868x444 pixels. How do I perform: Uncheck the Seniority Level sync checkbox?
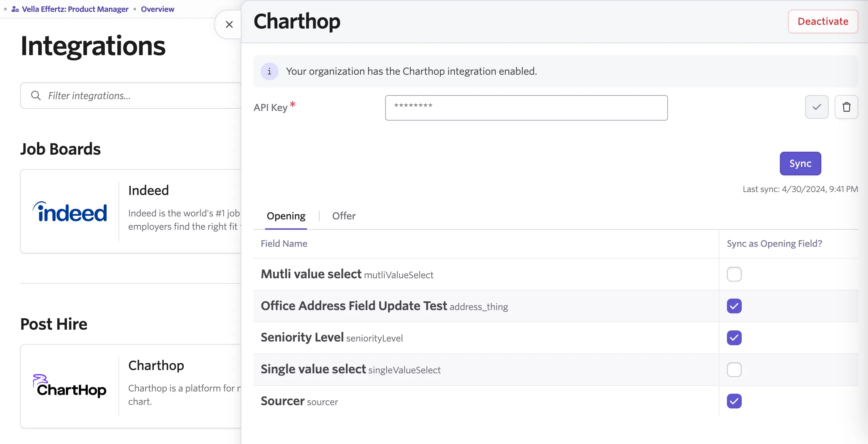(734, 338)
